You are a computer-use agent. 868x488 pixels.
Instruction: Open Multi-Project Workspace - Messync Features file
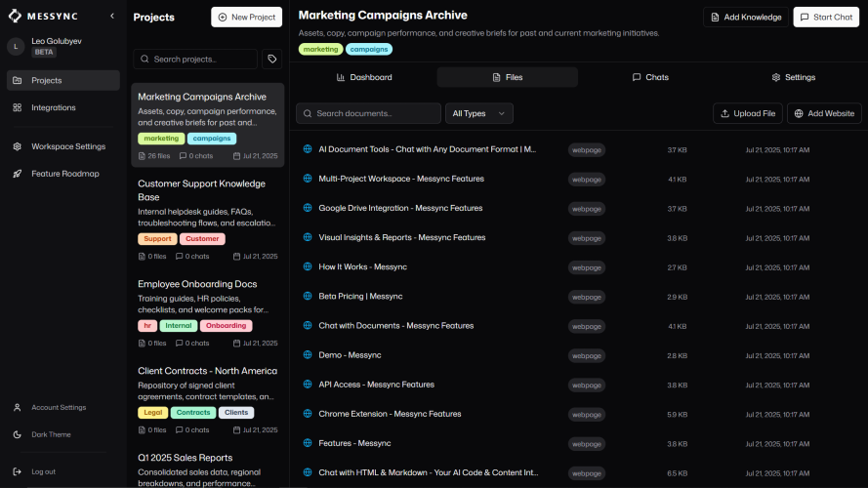(401, 179)
